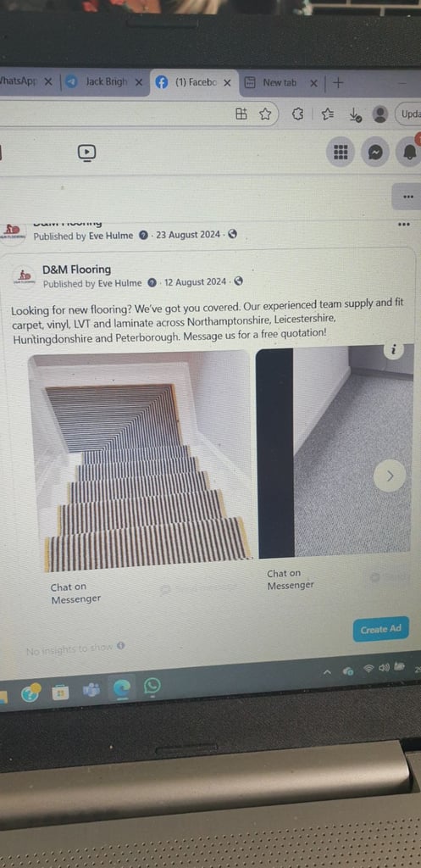Open the striped stair carpet photo
This screenshot has width=421, height=868.
pyautogui.click(x=140, y=461)
